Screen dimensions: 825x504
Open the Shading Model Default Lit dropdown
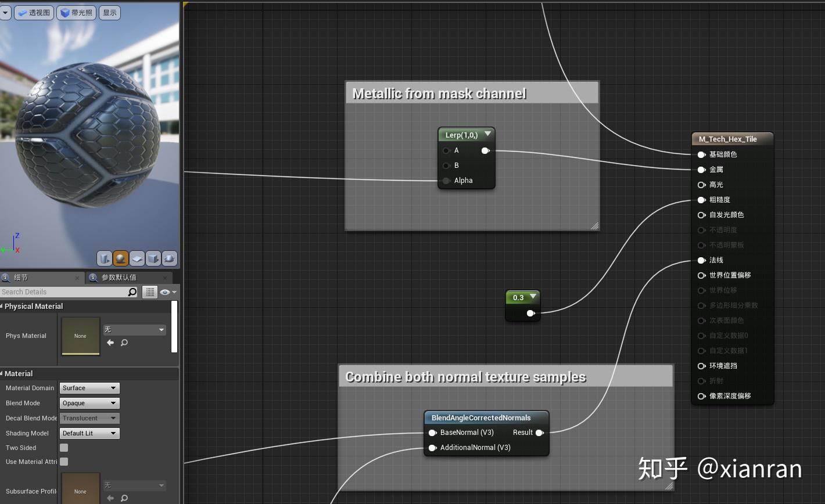pos(89,433)
